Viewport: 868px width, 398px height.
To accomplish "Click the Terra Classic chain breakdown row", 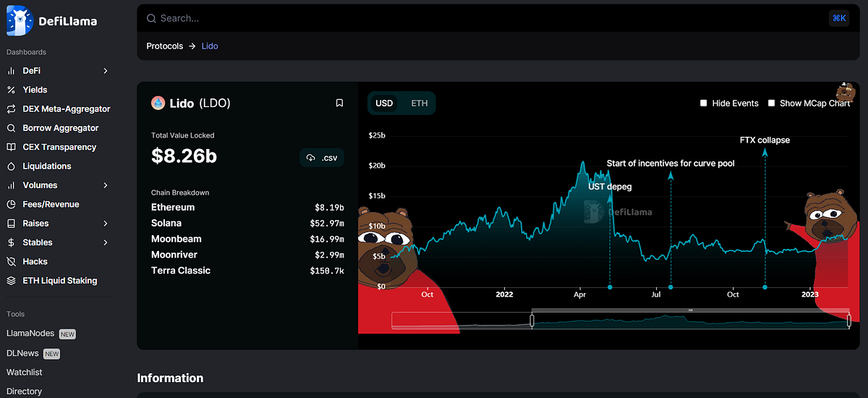I will (x=247, y=271).
